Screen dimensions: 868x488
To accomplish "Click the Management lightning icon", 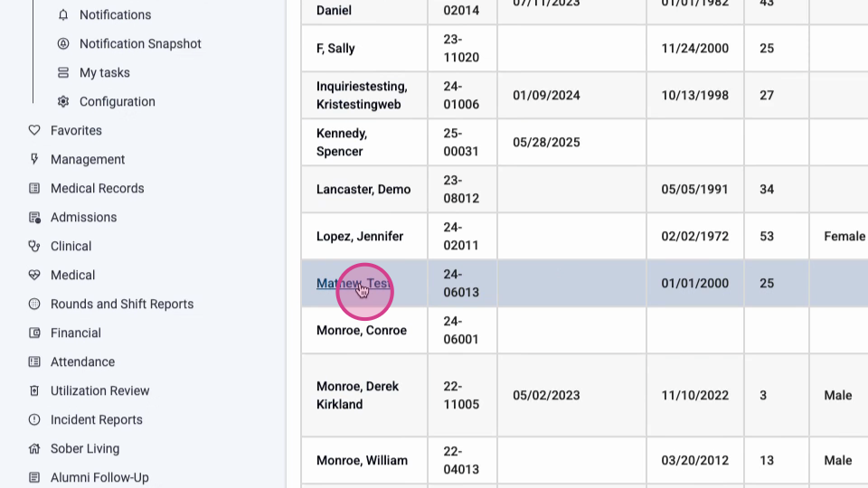I will click(x=34, y=159).
